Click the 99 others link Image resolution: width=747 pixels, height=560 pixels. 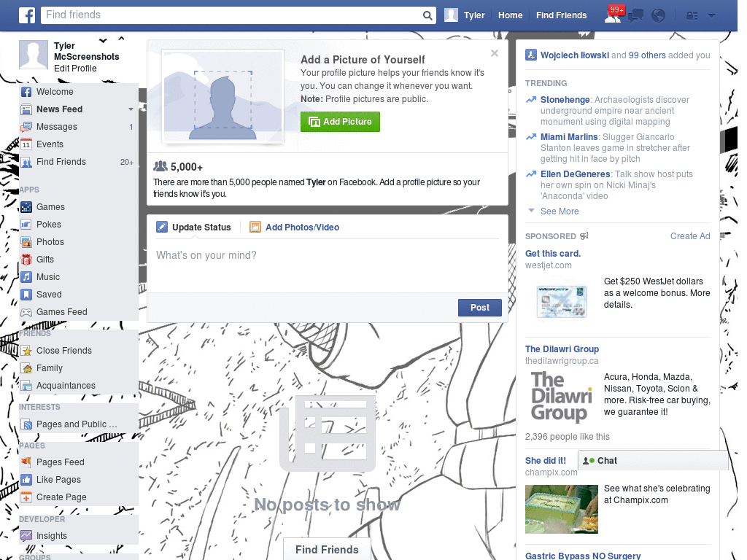pyautogui.click(x=647, y=55)
